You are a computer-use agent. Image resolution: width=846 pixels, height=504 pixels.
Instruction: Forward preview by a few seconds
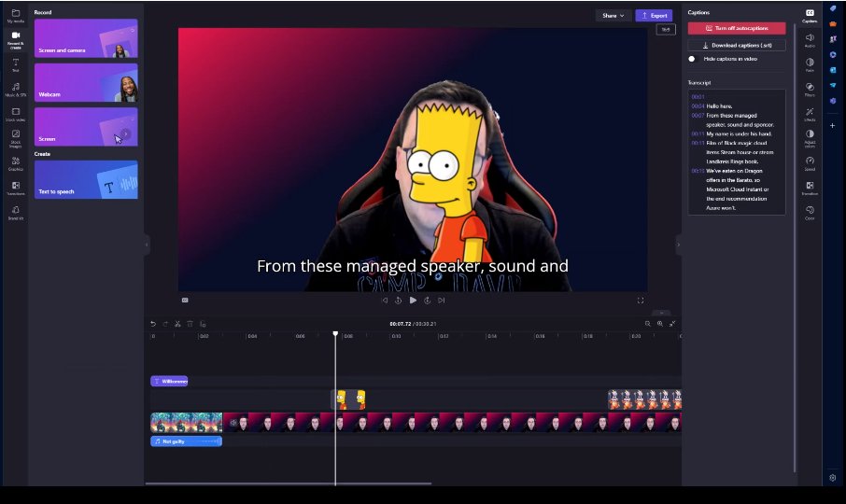428,301
